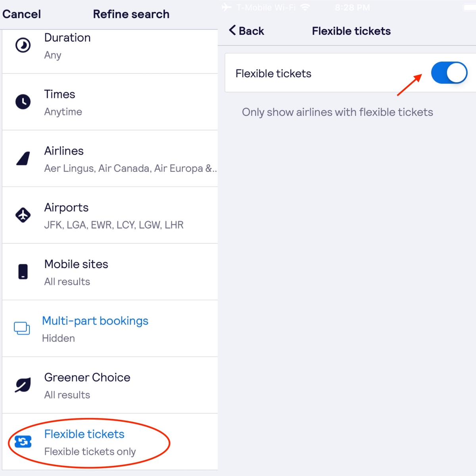Image resolution: width=476 pixels, height=476 pixels.
Task: Click the Airports plane diamond icon
Action: [23, 215]
